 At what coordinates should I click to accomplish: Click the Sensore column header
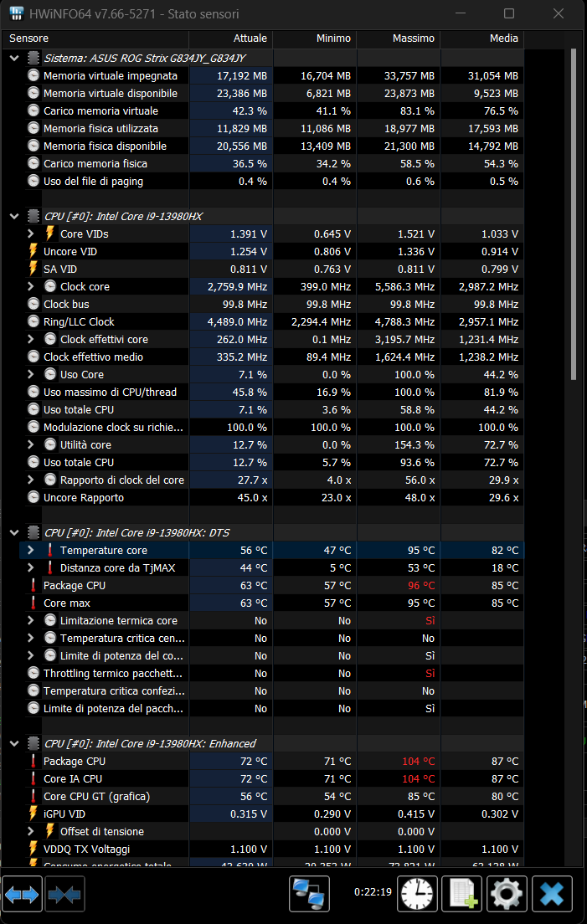pyautogui.click(x=95, y=38)
